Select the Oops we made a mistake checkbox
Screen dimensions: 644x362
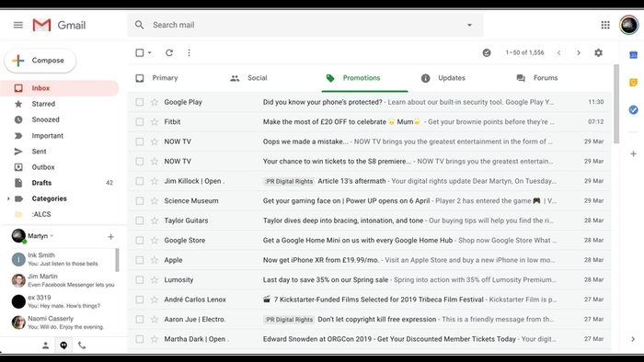(140, 141)
